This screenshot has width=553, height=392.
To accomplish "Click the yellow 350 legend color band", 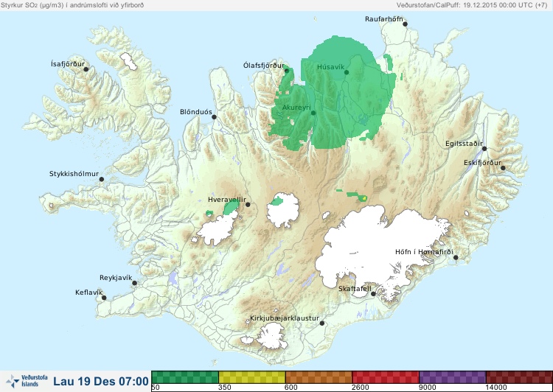I will pyautogui.click(x=252, y=377).
